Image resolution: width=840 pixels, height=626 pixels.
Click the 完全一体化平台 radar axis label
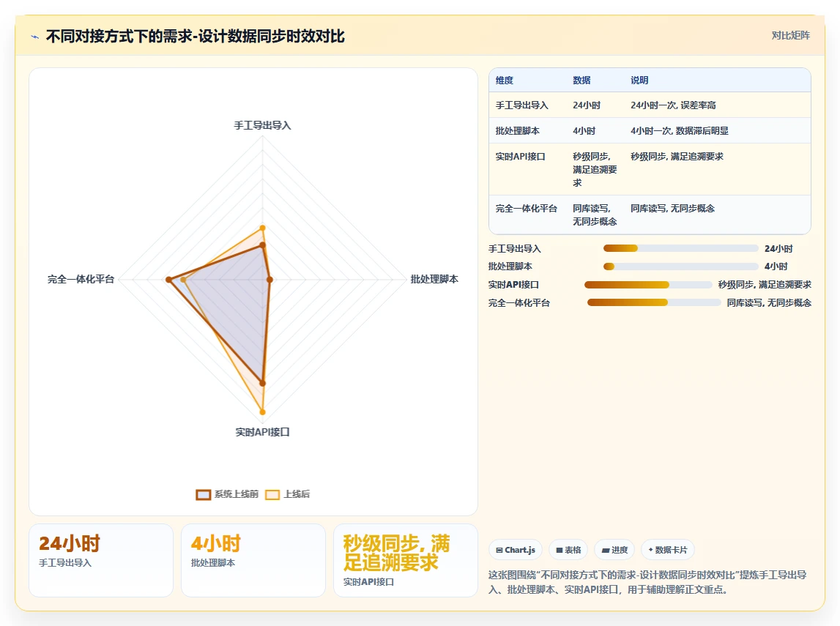(x=81, y=279)
